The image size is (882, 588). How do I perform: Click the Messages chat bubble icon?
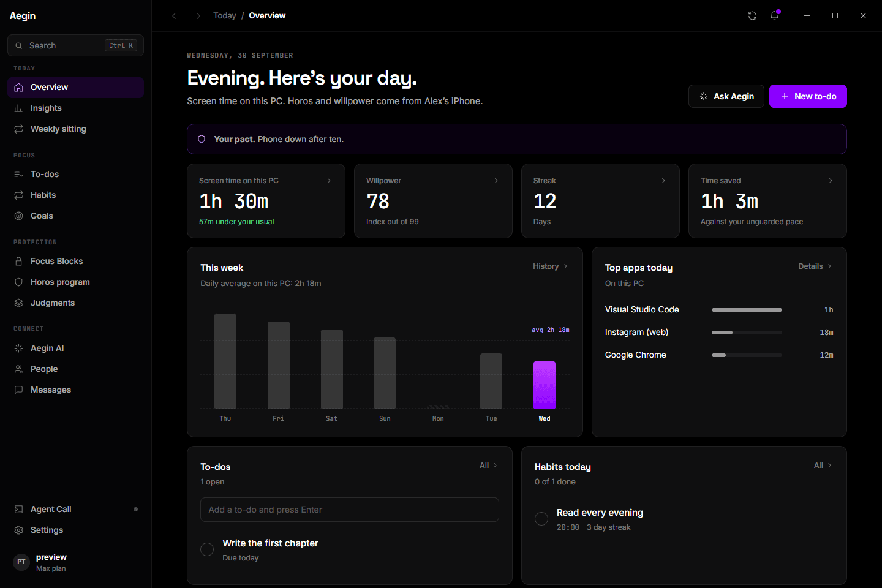(x=19, y=390)
